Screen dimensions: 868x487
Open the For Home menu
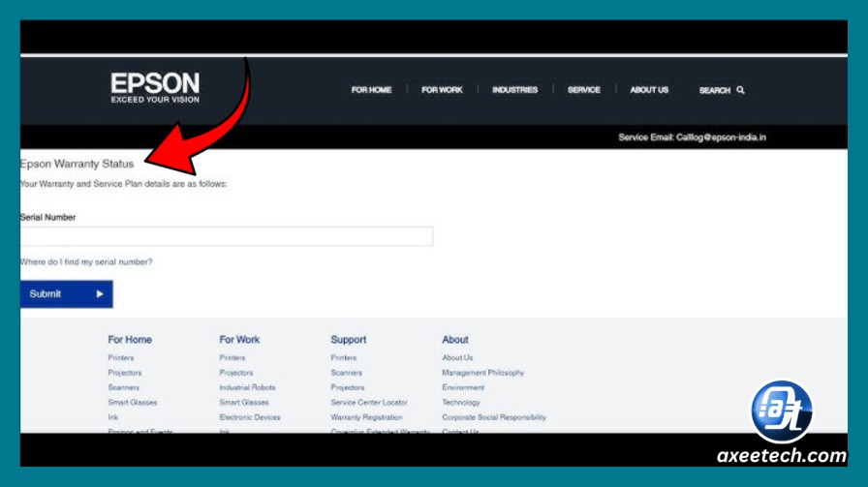371,90
